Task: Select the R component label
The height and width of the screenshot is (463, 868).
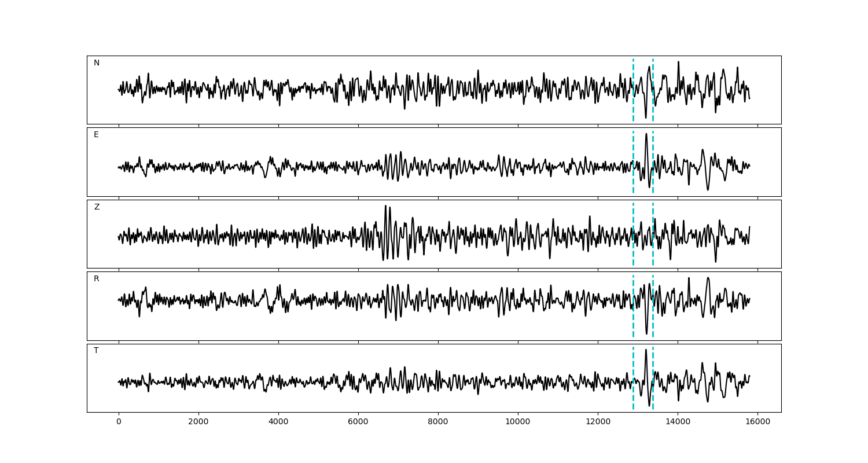Action: (97, 279)
